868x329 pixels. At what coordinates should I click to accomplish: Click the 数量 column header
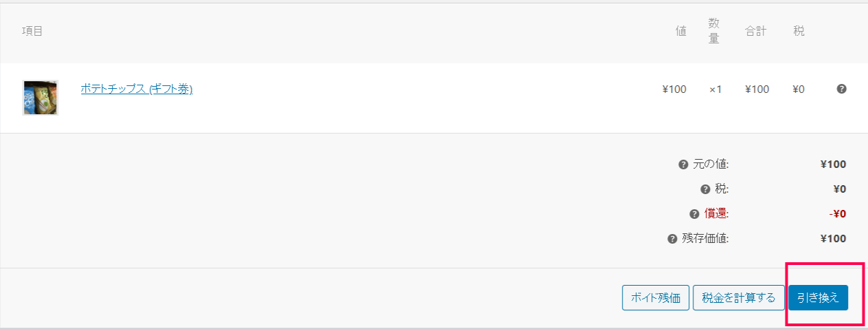pos(714,32)
